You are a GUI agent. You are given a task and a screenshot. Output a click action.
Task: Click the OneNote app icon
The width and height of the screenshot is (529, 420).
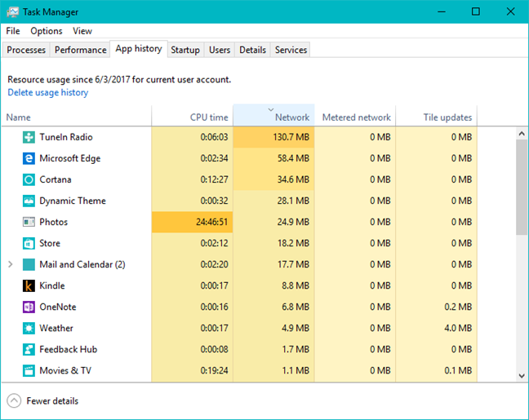tap(29, 307)
